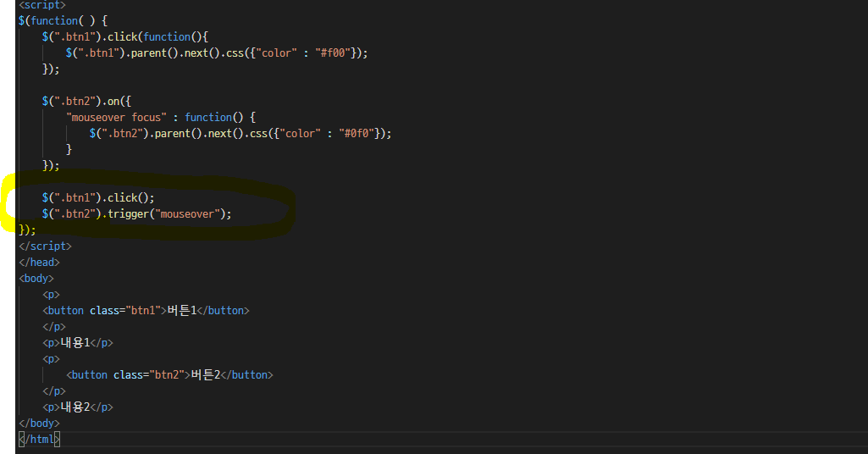Viewport: 868px width, 454px height.
Task: Click "mouseover" inside the trigger call
Action: (188, 213)
